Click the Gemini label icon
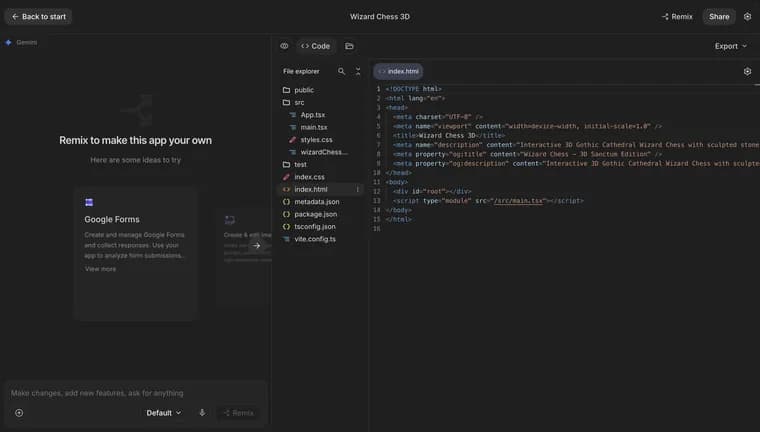 [x=8, y=43]
